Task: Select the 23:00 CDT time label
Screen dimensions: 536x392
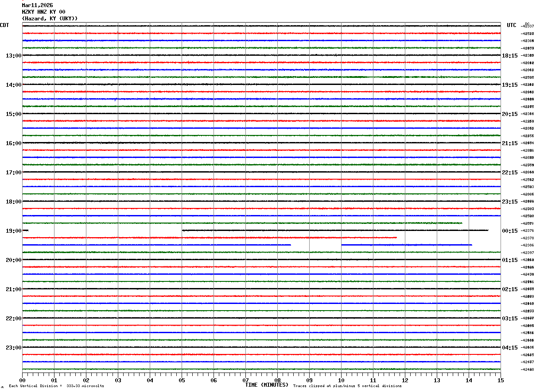Action: click(x=13, y=348)
